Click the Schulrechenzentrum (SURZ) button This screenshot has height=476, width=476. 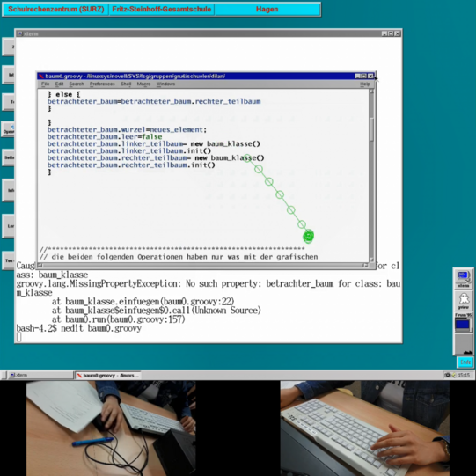click(55, 9)
